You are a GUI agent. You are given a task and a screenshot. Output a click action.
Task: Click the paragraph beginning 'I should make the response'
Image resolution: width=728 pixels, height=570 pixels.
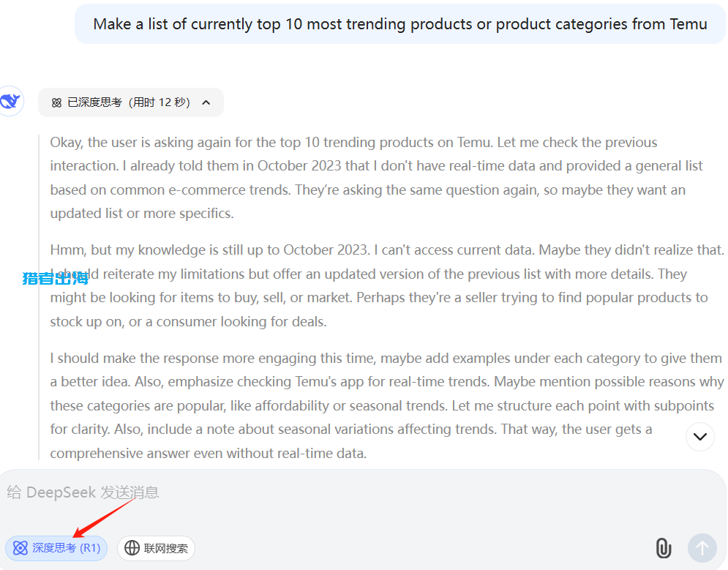coord(386,405)
